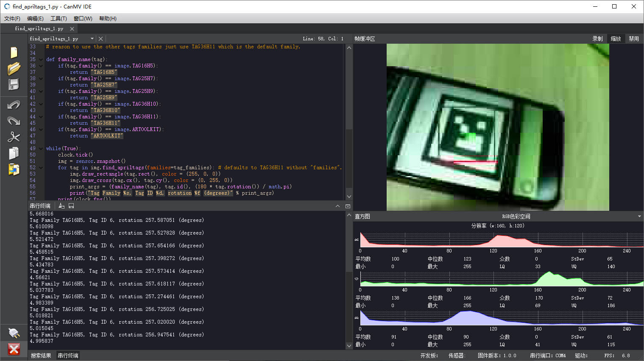The image size is (644, 361).
Task: Click the FPS: 6.8 status entry
Action: tap(617, 355)
